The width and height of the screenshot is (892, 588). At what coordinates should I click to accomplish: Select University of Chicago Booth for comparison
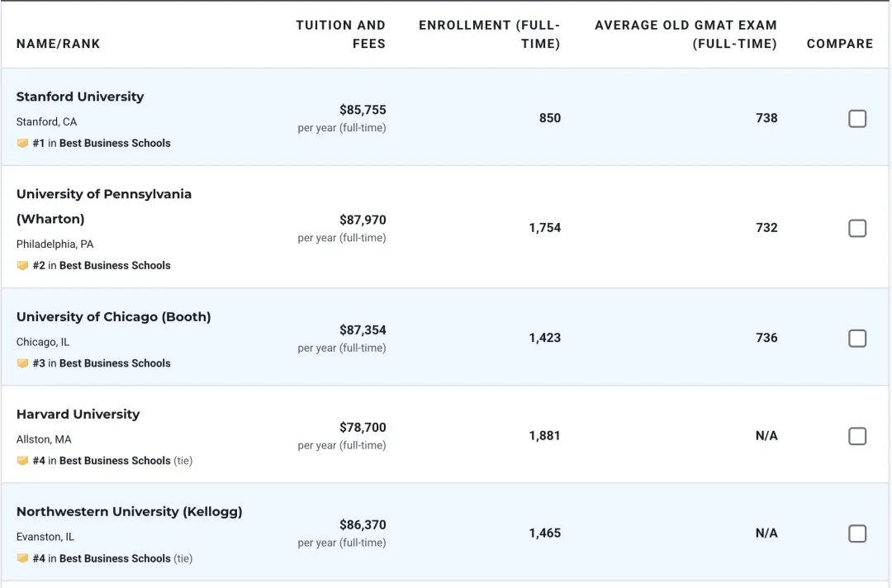857,339
